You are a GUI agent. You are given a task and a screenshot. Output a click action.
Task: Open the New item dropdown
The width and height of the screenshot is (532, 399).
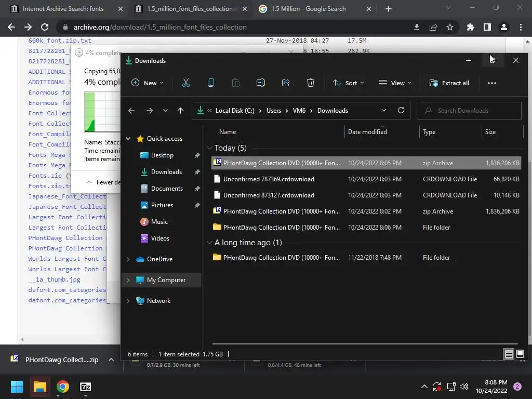click(148, 83)
